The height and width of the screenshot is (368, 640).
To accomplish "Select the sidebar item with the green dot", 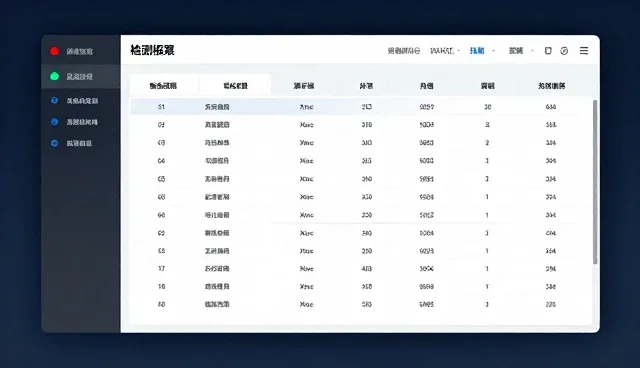I will tap(80, 76).
